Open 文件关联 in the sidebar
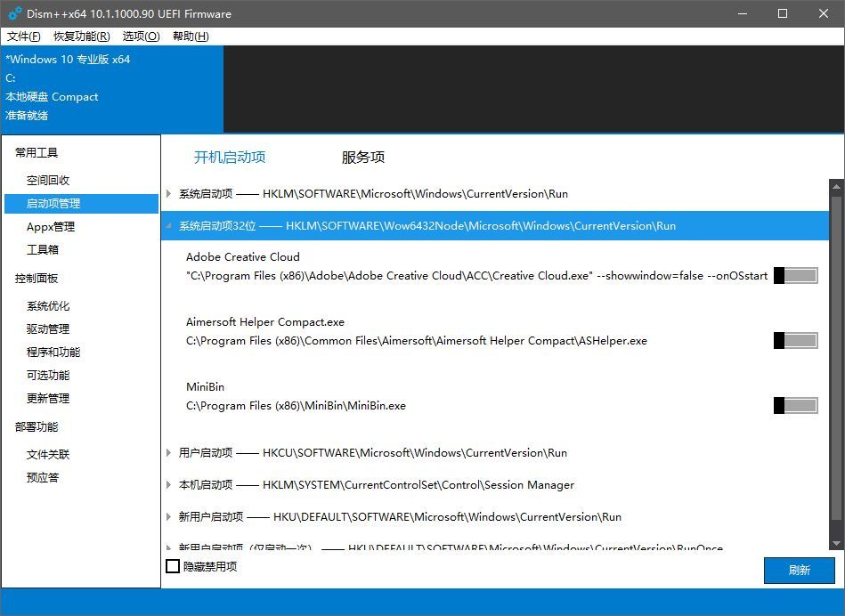Image resolution: width=845 pixels, height=616 pixels. [x=48, y=454]
